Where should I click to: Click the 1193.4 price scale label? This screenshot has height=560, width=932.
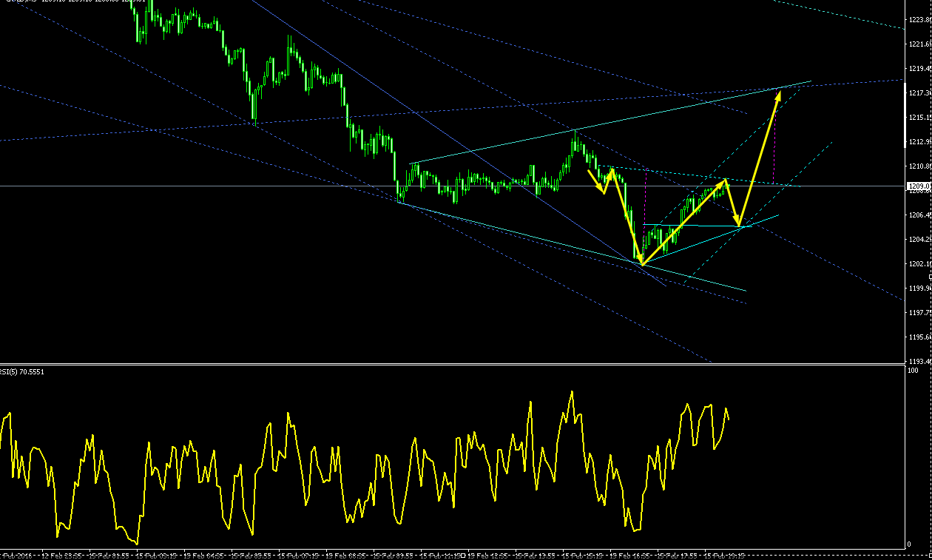pos(919,361)
